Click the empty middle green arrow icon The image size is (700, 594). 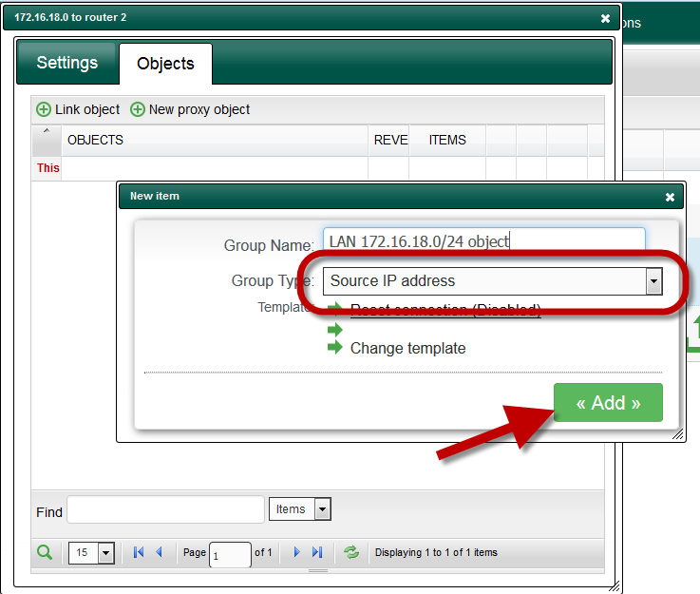pyautogui.click(x=335, y=330)
